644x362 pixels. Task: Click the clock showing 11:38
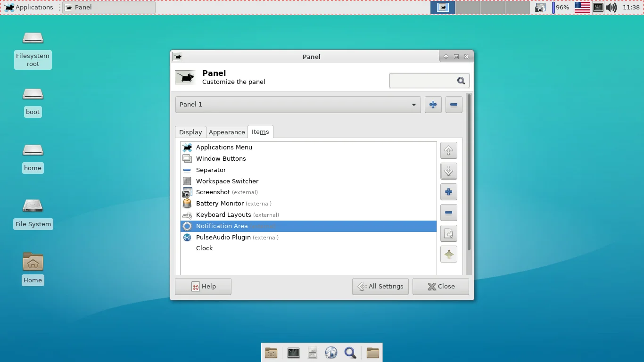click(631, 8)
